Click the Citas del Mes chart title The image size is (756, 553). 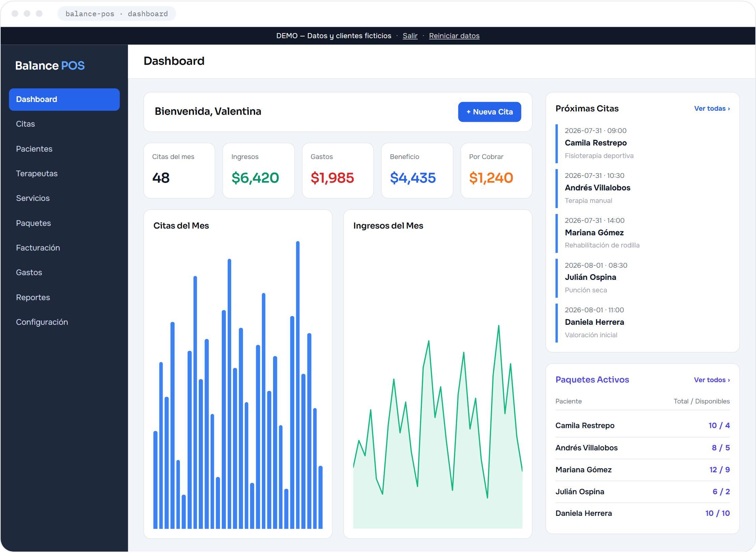click(181, 226)
